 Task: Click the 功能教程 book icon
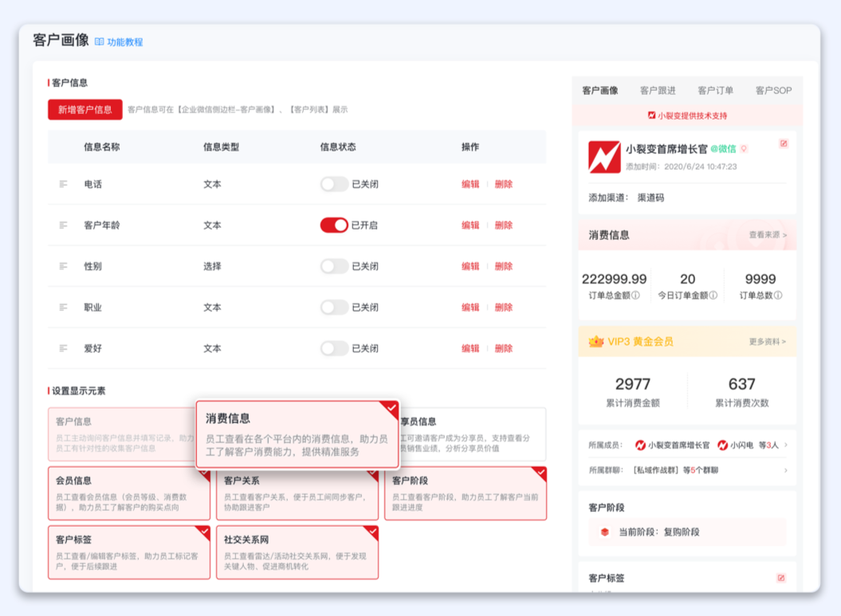click(100, 41)
